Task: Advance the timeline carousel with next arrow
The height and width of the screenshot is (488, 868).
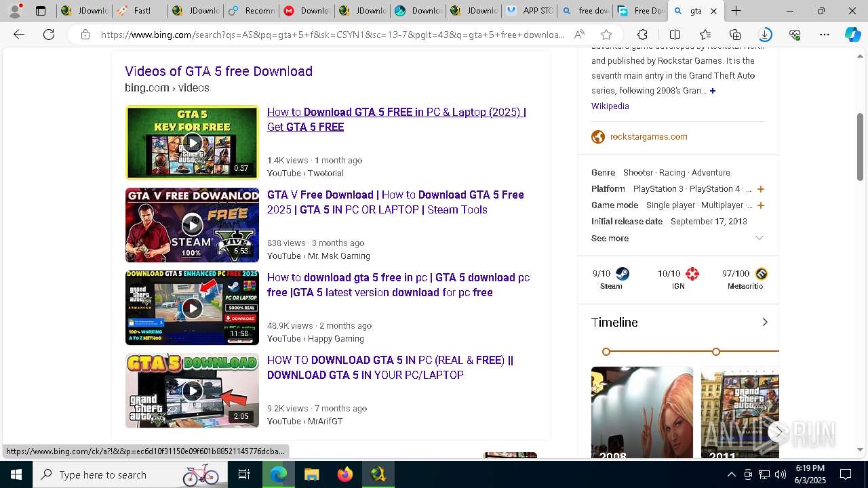Action: point(778,431)
